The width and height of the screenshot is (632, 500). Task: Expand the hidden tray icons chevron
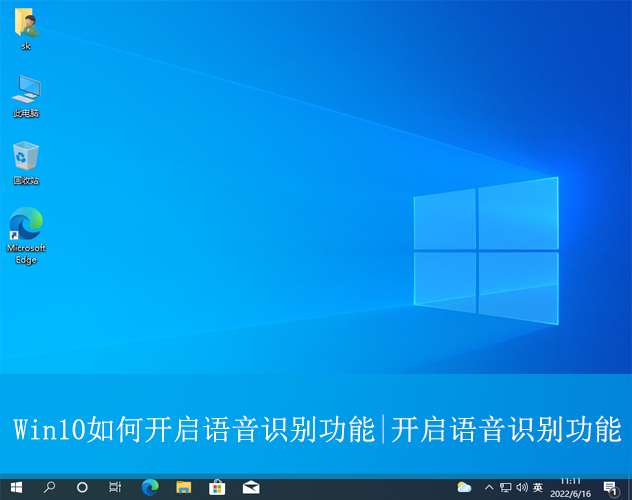[x=489, y=487]
